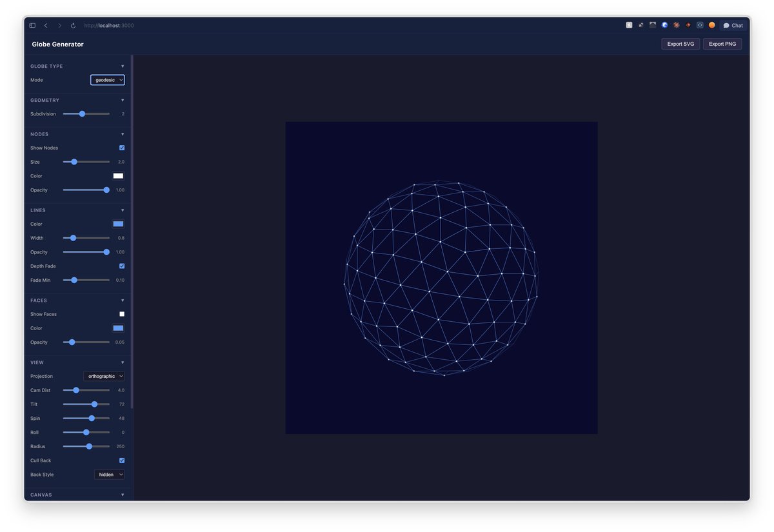Disable the Depth Fade checkbox
Viewport: 774px width, 532px height.
pyautogui.click(x=122, y=266)
